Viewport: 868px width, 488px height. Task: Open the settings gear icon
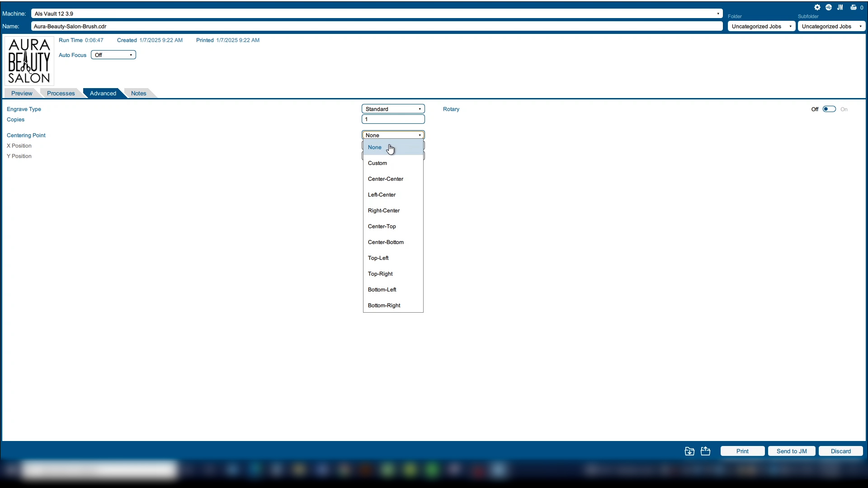click(x=817, y=7)
